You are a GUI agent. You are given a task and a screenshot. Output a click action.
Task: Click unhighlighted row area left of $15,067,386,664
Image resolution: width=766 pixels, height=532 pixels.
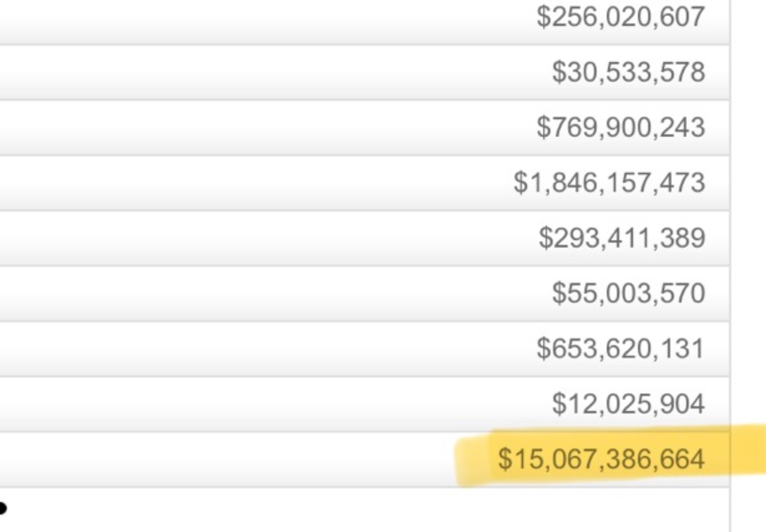pos(230,460)
